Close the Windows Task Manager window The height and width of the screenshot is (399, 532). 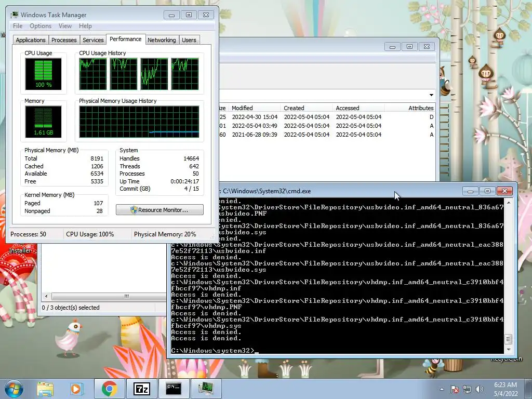pyautogui.click(x=206, y=15)
